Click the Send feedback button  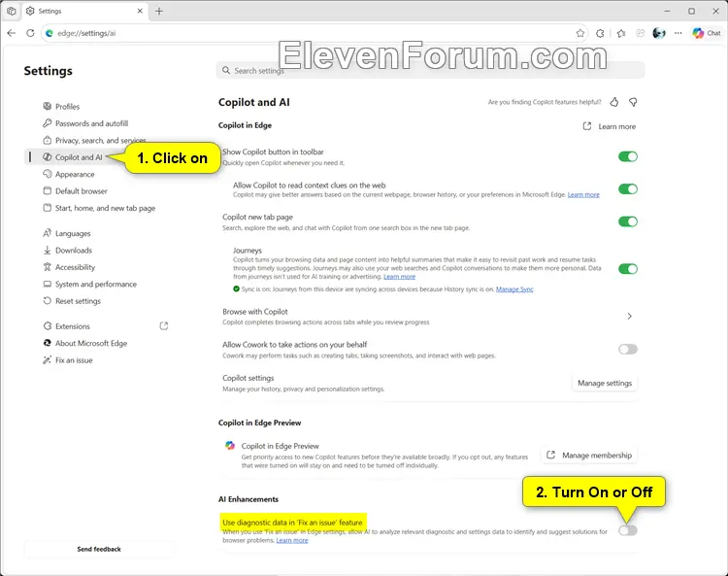coord(99,549)
